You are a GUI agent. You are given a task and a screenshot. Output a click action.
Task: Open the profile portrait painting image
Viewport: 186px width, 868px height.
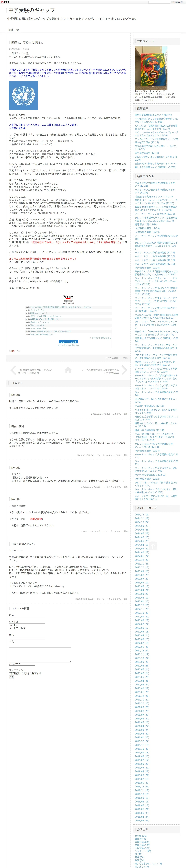point(151,68)
